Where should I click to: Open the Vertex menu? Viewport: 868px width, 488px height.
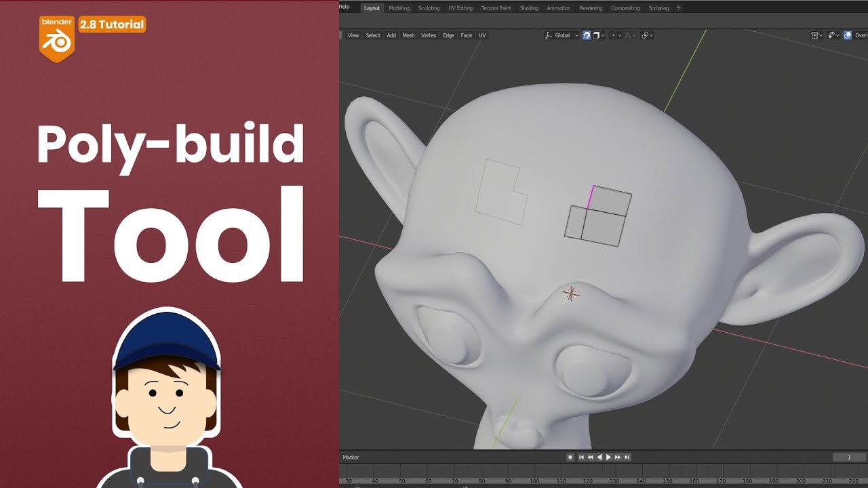point(429,35)
